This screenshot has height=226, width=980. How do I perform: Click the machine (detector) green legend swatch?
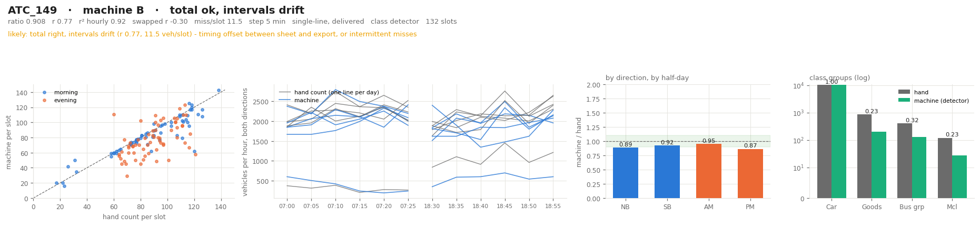point(904,101)
